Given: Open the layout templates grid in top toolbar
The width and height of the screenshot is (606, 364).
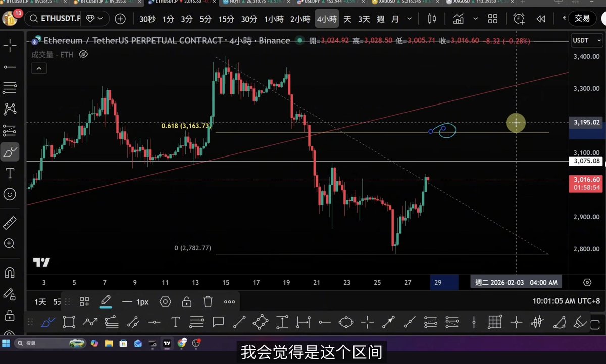Looking at the screenshot, I should click(493, 19).
